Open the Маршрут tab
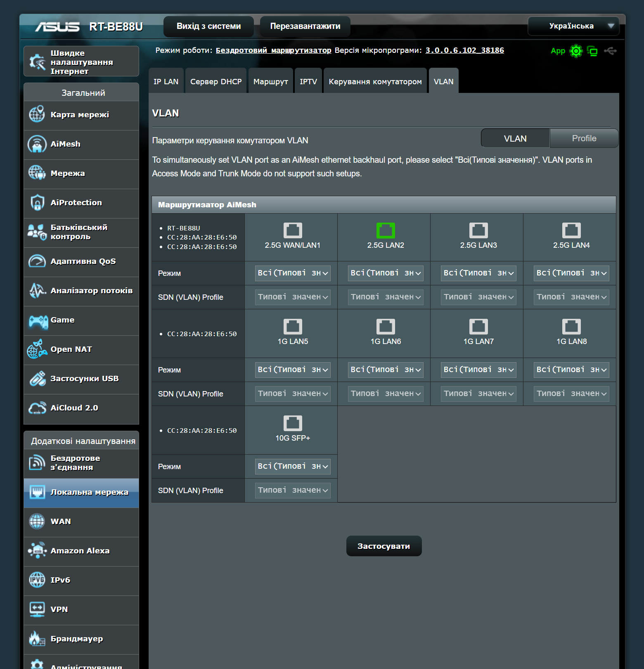The image size is (644, 669). pos(271,81)
